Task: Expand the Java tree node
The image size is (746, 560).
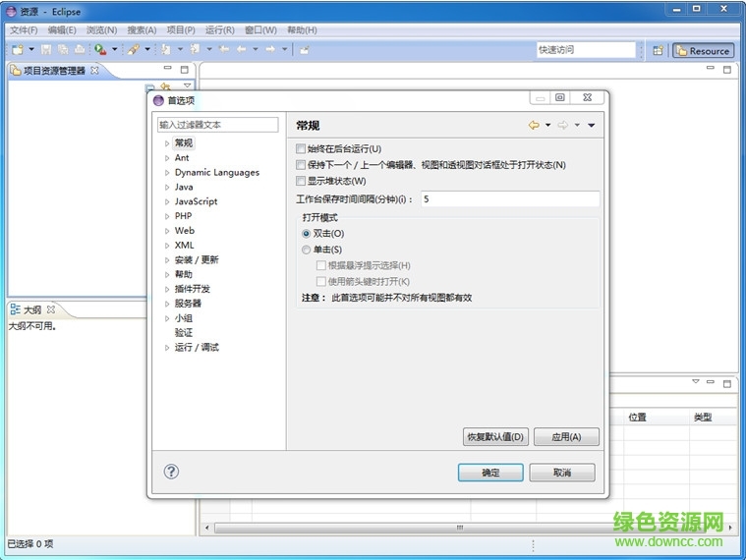Action: (167, 187)
